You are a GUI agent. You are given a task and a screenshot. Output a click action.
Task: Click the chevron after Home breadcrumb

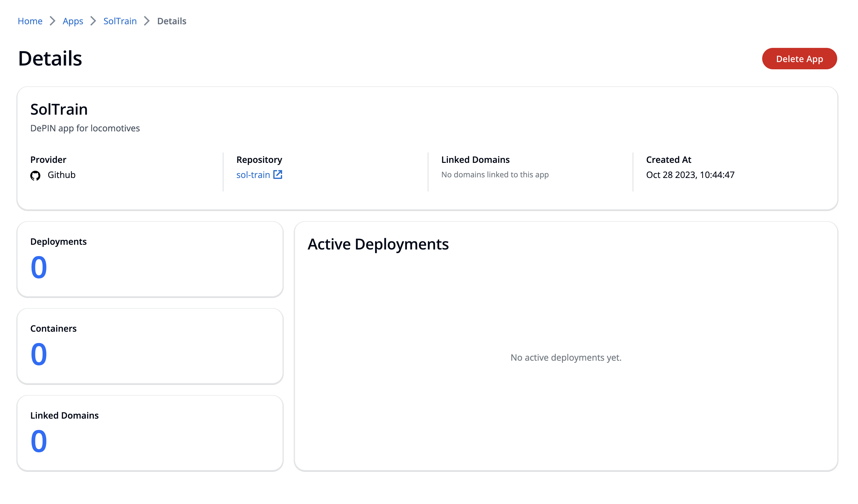[52, 21]
